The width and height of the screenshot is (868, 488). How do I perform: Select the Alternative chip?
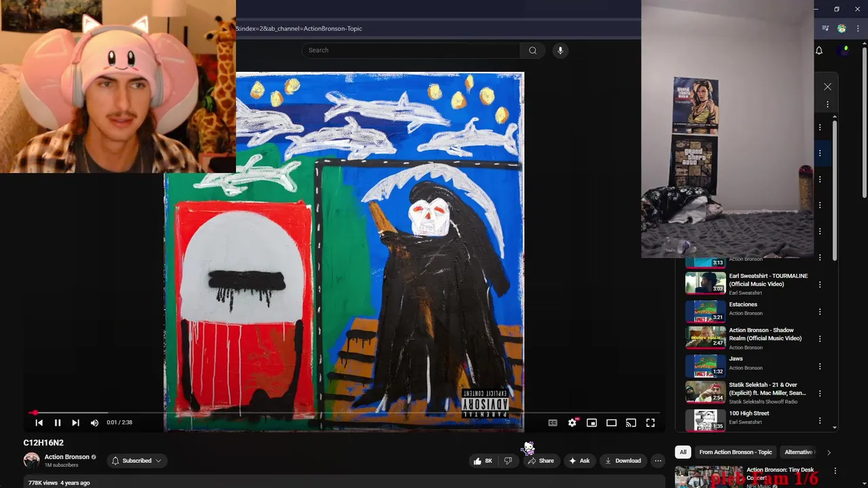click(800, 452)
